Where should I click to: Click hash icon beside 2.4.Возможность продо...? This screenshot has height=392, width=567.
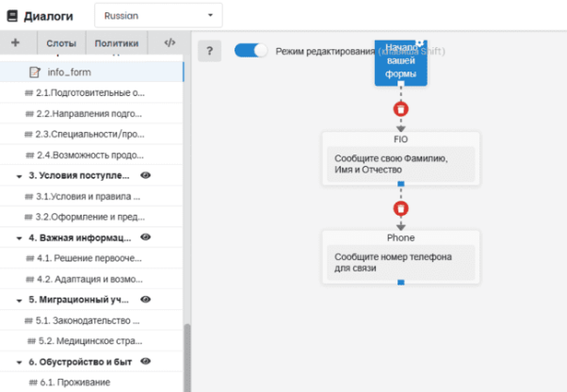30,155
